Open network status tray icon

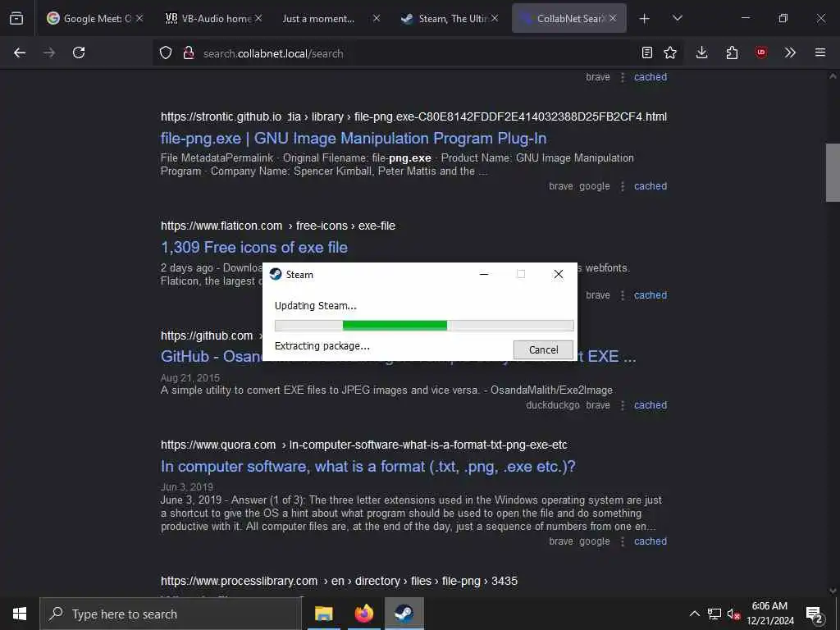[x=714, y=614]
